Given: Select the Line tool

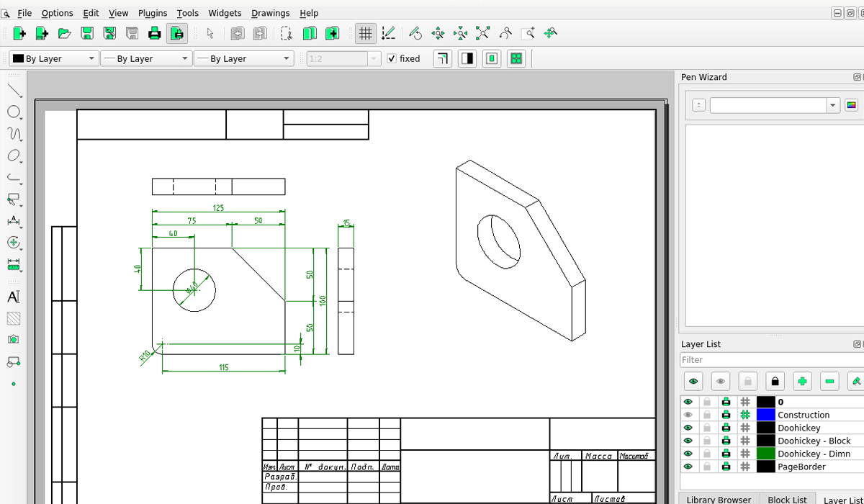Looking at the screenshot, I should 14,90.
